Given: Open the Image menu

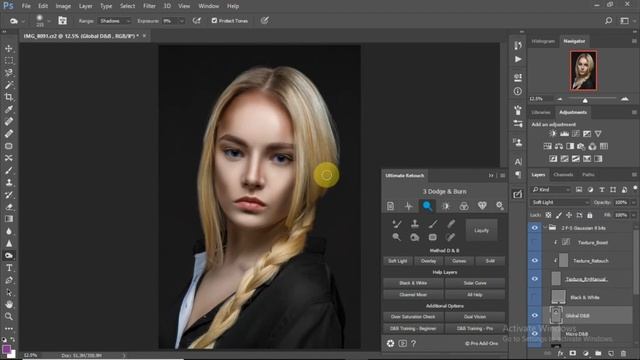Looking at the screenshot, I should (x=63, y=6).
